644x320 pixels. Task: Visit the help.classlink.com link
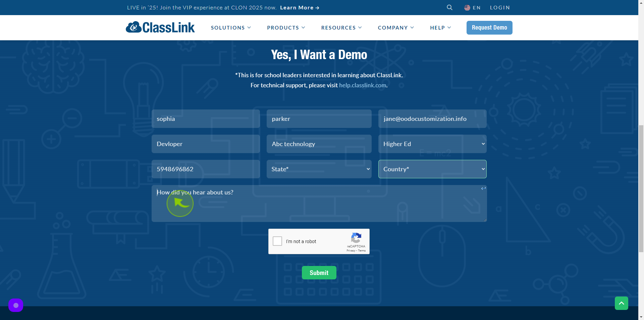[x=363, y=85]
